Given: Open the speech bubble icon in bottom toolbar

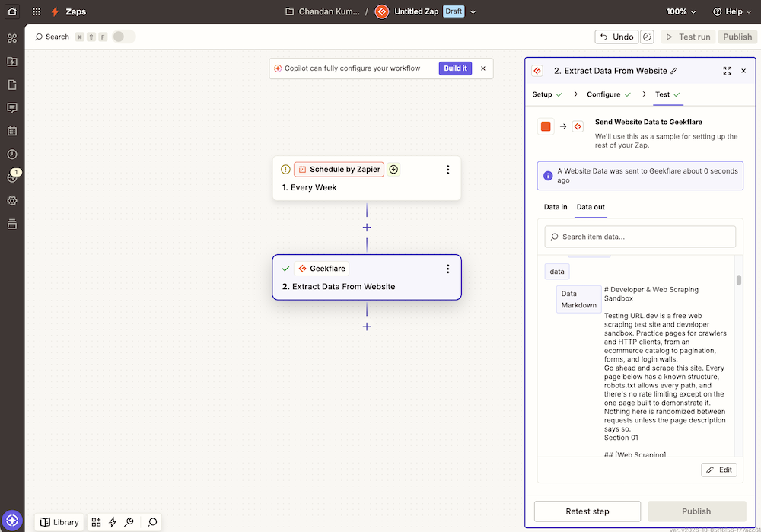Looking at the screenshot, I should pyautogui.click(x=152, y=522).
